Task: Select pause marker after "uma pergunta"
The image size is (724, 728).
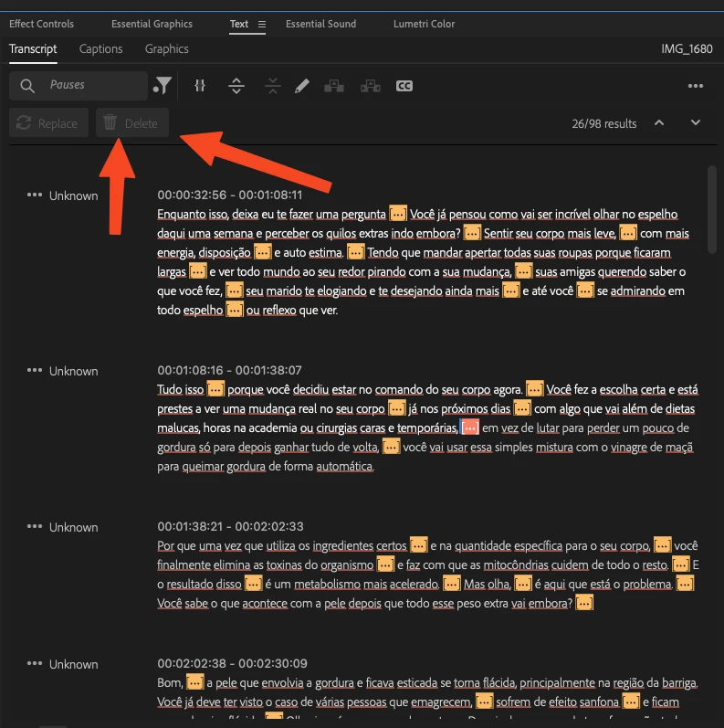Action: [398, 214]
